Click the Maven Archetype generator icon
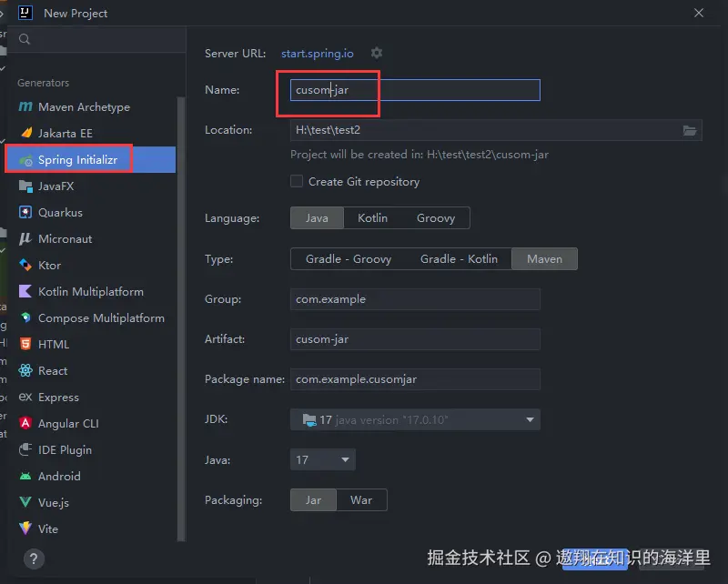This screenshot has width=728, height=584. pyautogui.click(x=25, y=106)
